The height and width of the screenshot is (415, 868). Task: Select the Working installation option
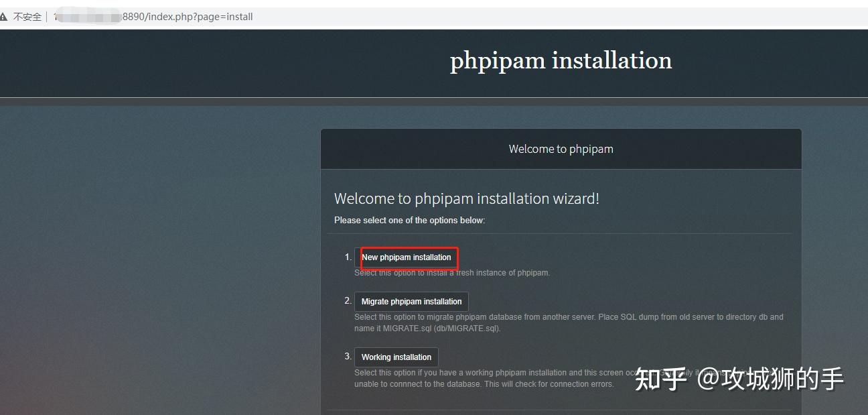[x=396, y=357]
